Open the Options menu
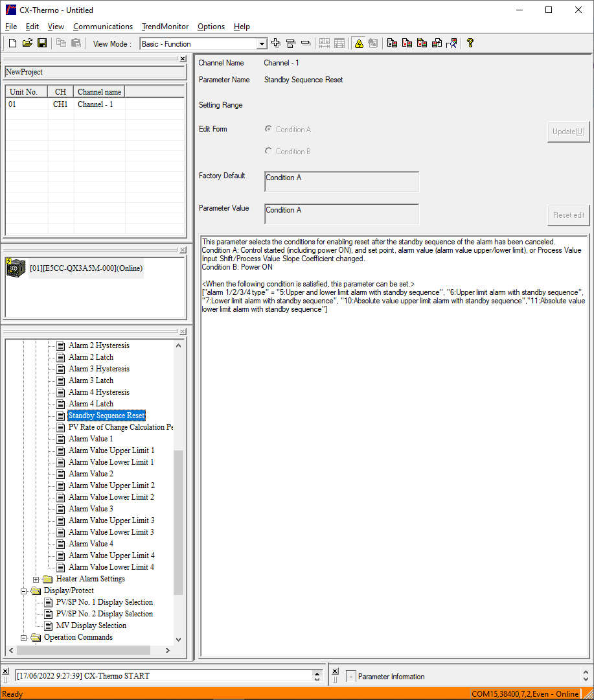Image resolution: width=594 pixels, height=700 pixels. pos(211,27)
